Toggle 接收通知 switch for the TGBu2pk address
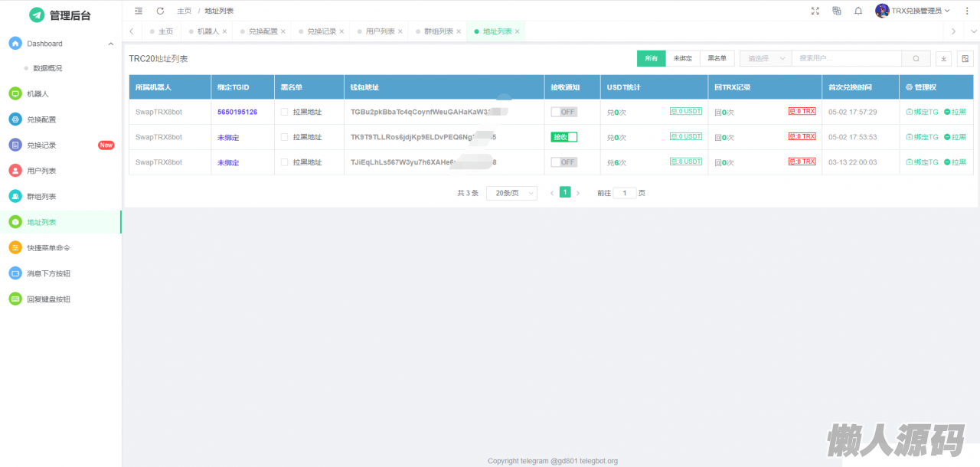This screenshot has height=467, width=980. 564,112
